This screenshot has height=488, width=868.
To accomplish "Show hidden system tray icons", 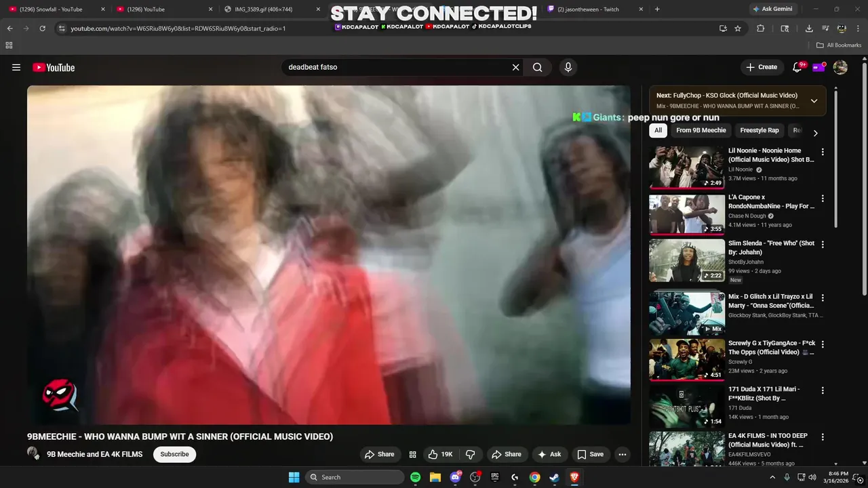I will pos(772,477).
